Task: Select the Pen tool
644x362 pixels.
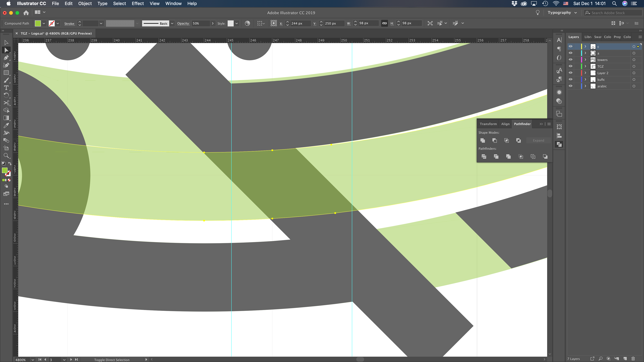Action: pos(6,58)
